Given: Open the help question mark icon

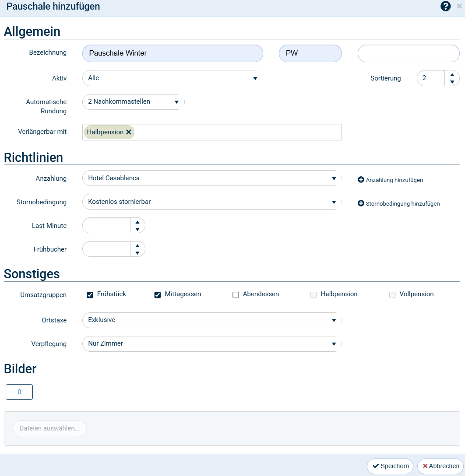Looking at the screenshot, I should pos(445,7).
